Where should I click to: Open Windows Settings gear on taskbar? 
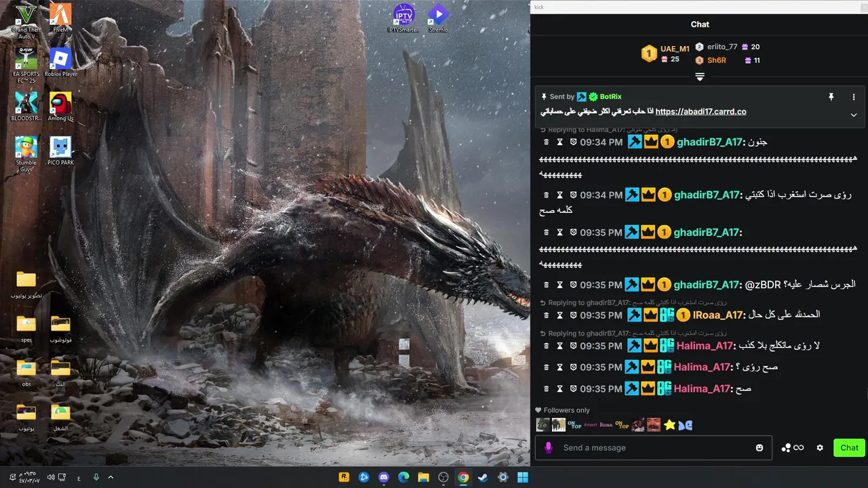[x=503, y=477]
